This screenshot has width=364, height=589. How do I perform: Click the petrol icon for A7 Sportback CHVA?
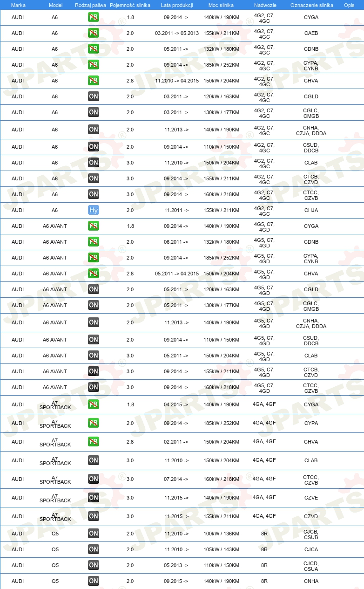(94, 442)
